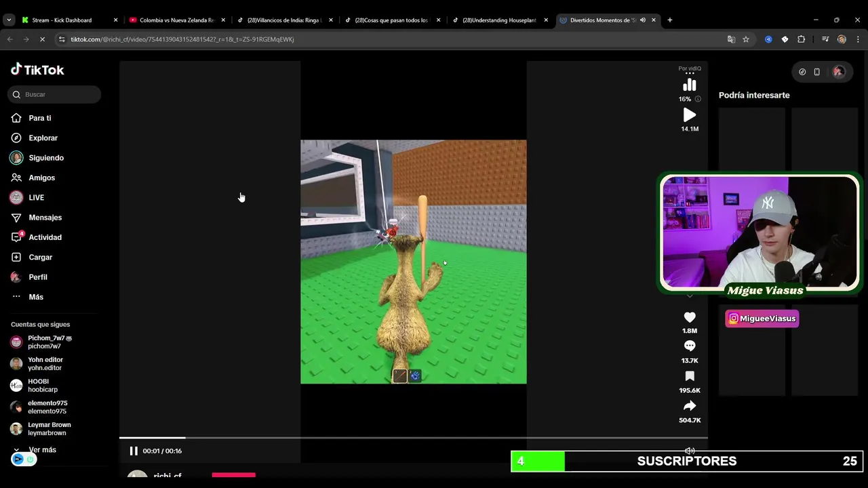This screenshot has height=488, width=868.
Task: Open the followed account Leymar Brown
Action: point(41,429)
